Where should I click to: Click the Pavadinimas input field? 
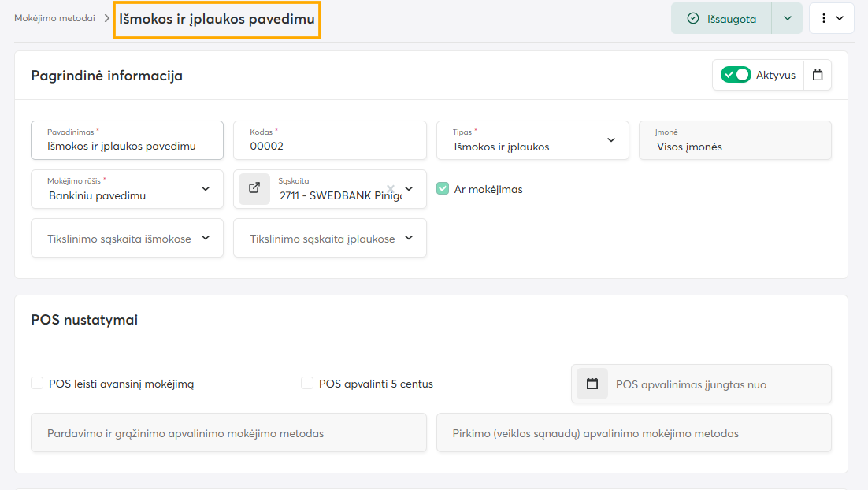[126, 146]
